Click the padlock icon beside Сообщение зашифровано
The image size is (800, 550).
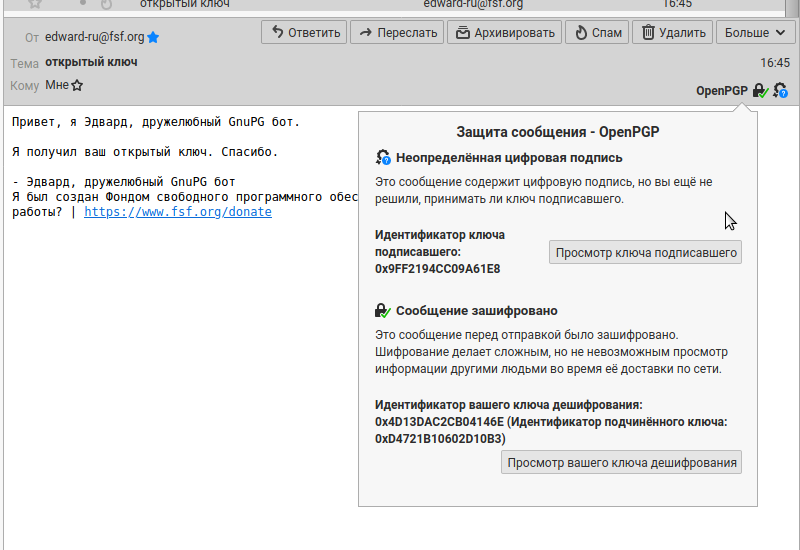(x=383, y=311)
